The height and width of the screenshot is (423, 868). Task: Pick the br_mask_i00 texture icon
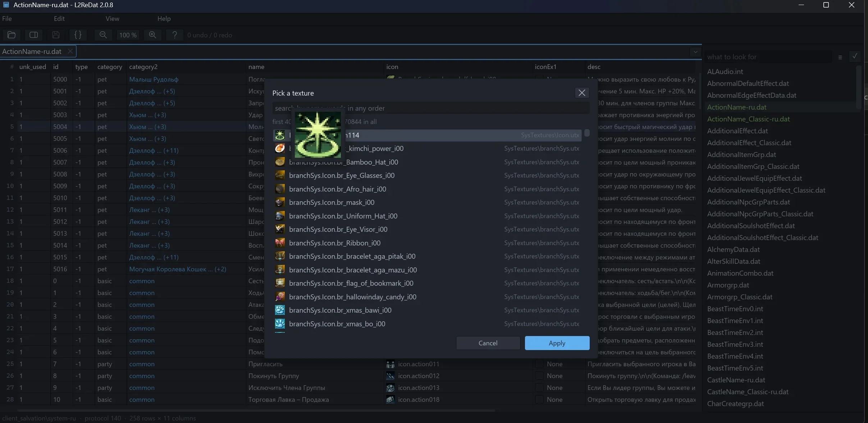(280, 202)
